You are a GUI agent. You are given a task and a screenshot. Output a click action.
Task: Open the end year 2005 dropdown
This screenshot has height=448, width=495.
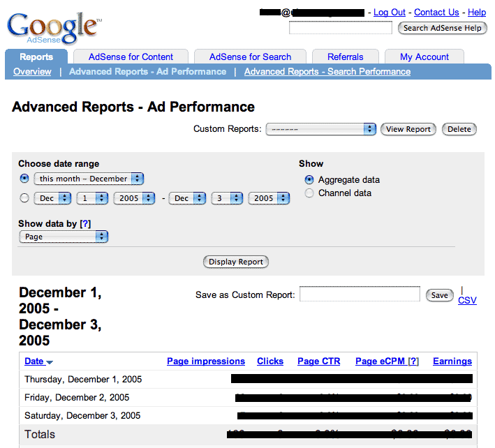tap(269, 198)
